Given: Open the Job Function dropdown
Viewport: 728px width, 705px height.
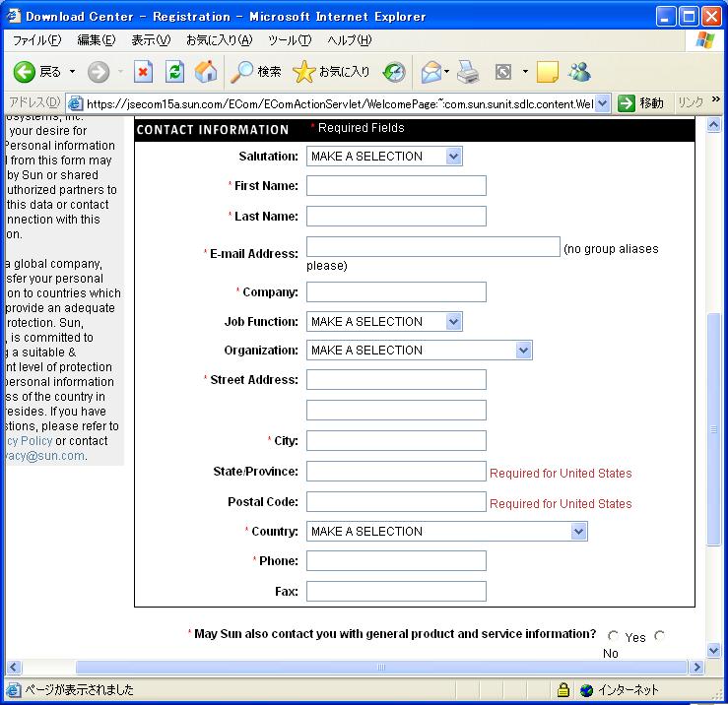Looking at the screenshot, I should coord(384,321).
